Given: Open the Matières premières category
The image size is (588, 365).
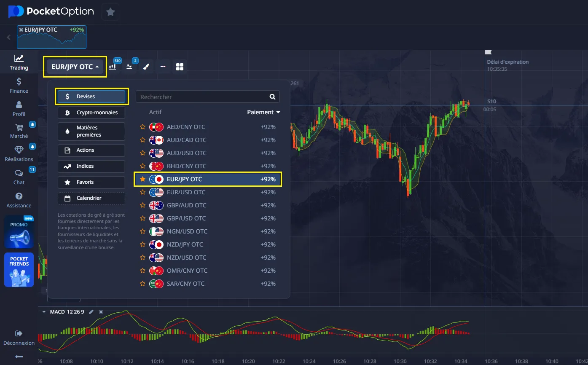Looking at the screenshot, I should click(91, 131).
